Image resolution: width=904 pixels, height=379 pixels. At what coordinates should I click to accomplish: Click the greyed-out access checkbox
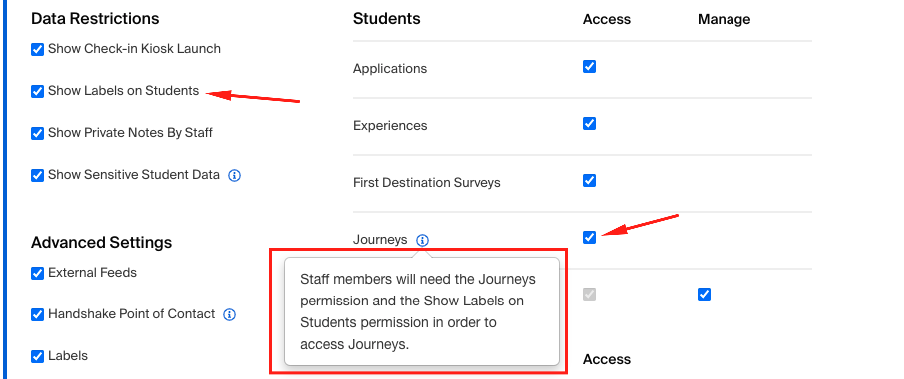coord(589,295)
